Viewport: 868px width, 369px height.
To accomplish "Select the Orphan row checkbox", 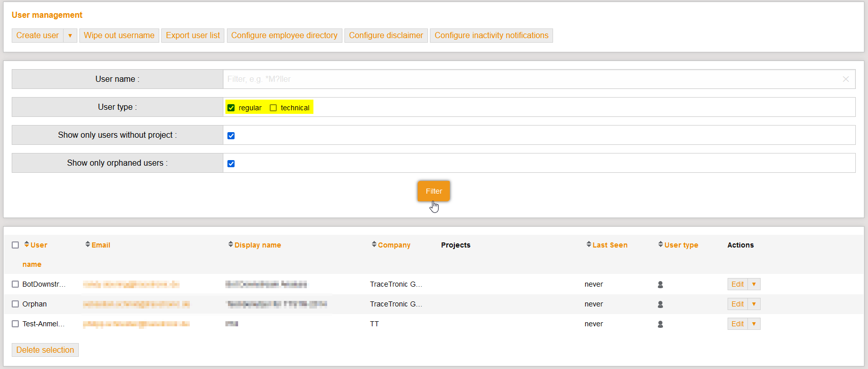I will [x=15, y=304].
